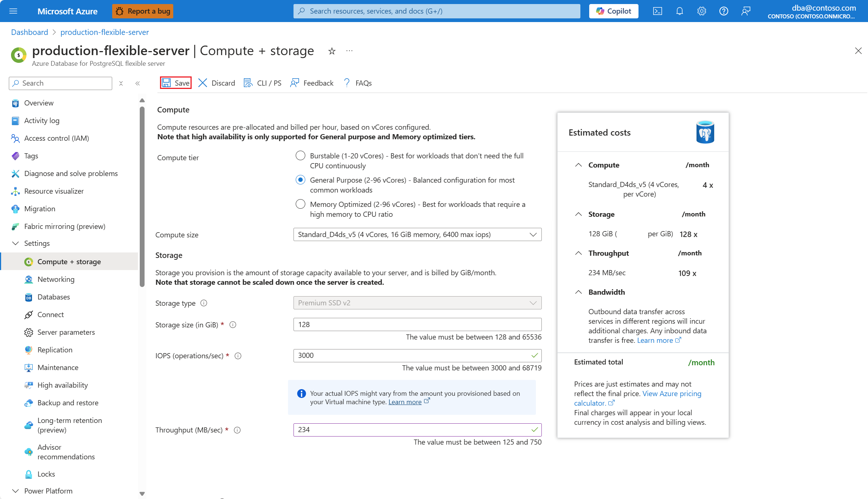Open portal settings gear icon

pos(701,11)
